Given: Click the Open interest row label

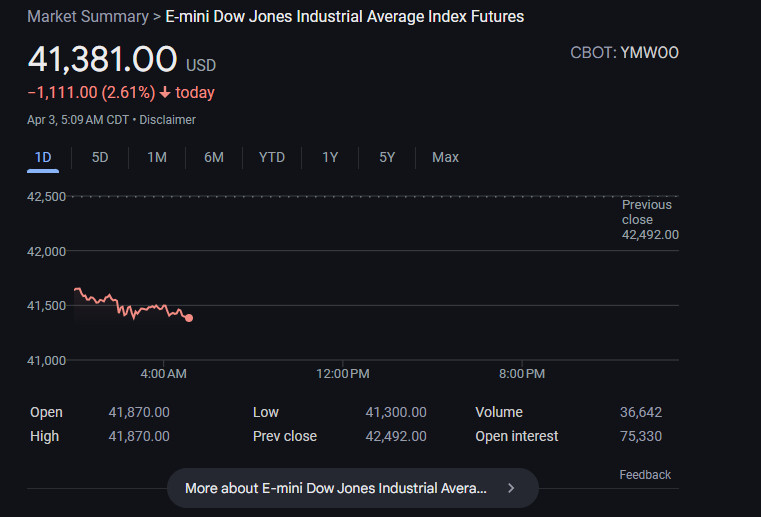Looking at the screenshot, I should click(517, 436).
